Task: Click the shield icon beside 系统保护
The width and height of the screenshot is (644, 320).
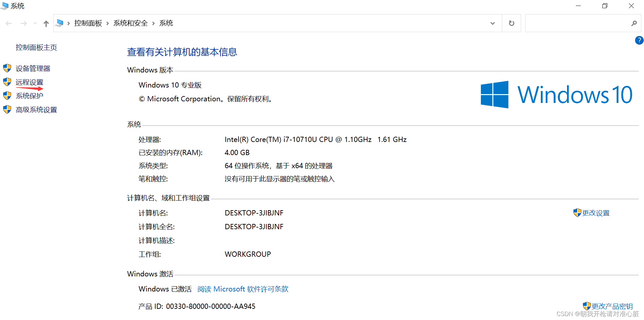Action: (x=7, y=96)
